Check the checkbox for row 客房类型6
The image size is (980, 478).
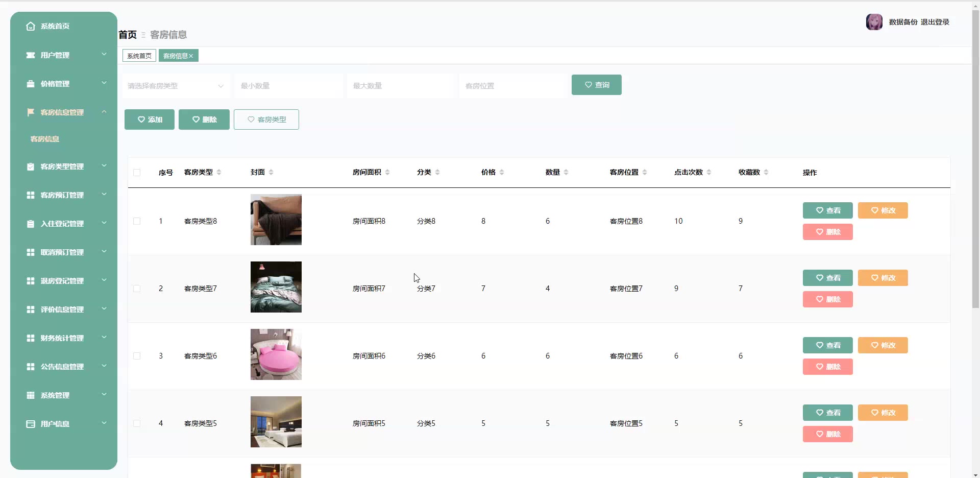point(137,356)
